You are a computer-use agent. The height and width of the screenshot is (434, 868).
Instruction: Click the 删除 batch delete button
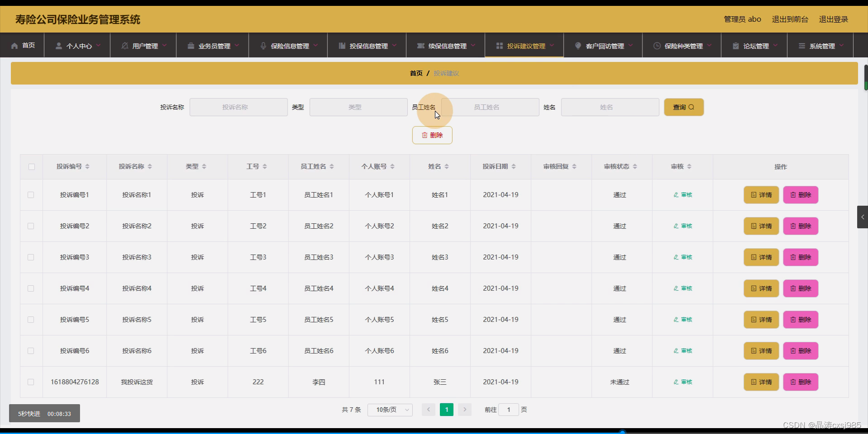(432, 135)
